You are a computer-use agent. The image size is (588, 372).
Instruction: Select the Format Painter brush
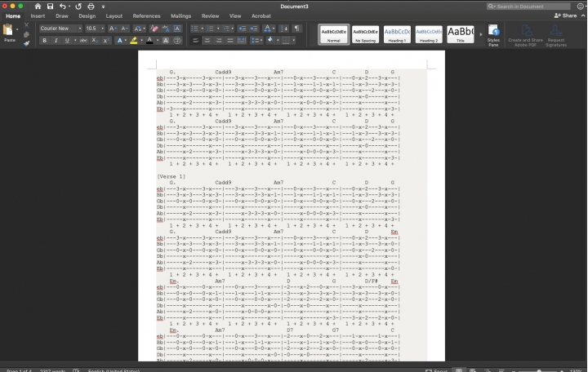point(26,43)
